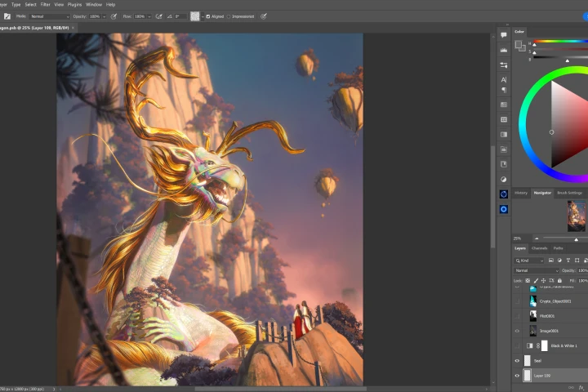
Task: Lock all padlock icon
Action: point(559,281)
